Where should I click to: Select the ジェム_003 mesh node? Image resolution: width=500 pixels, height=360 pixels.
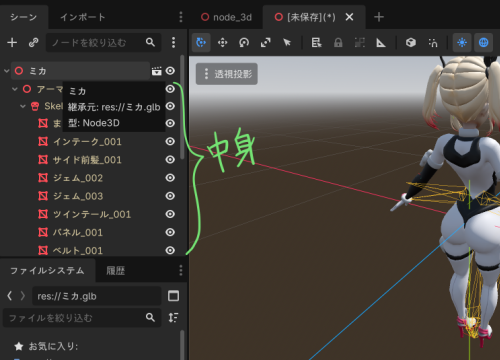coord(78,196)
